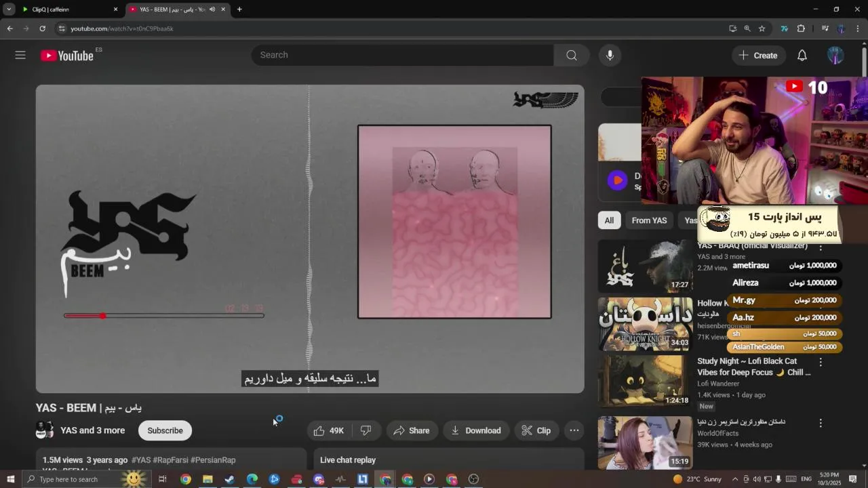Start voice search with microphone icon
The image size is (868, 488).
610,55
